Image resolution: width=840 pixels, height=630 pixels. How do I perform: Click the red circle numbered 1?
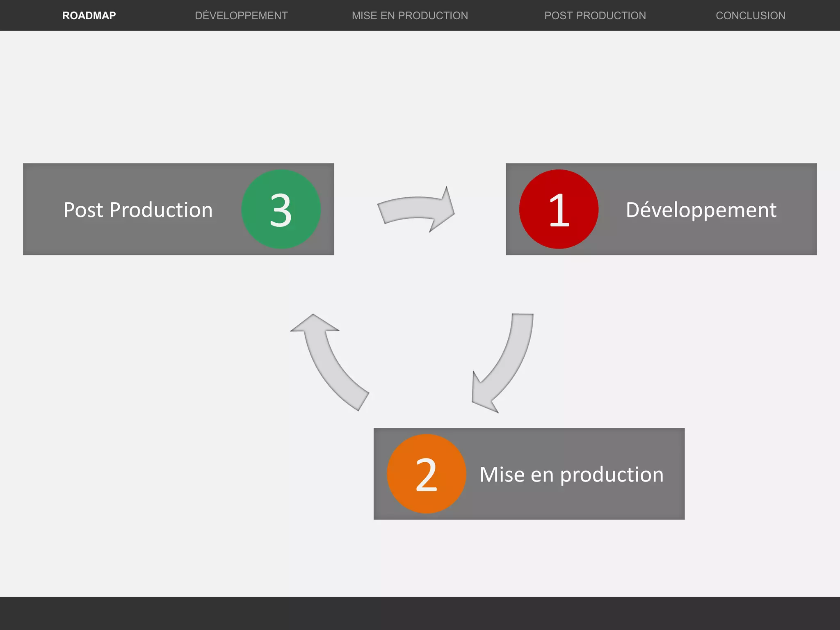point(559,209)
